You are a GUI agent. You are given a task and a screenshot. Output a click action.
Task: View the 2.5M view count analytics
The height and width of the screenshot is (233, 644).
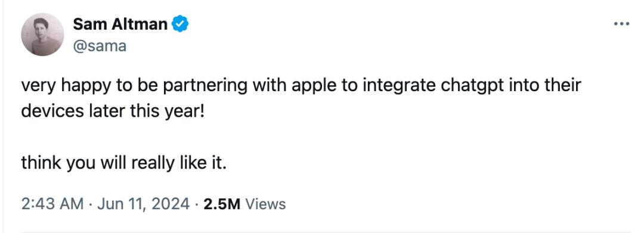point(221,204)
